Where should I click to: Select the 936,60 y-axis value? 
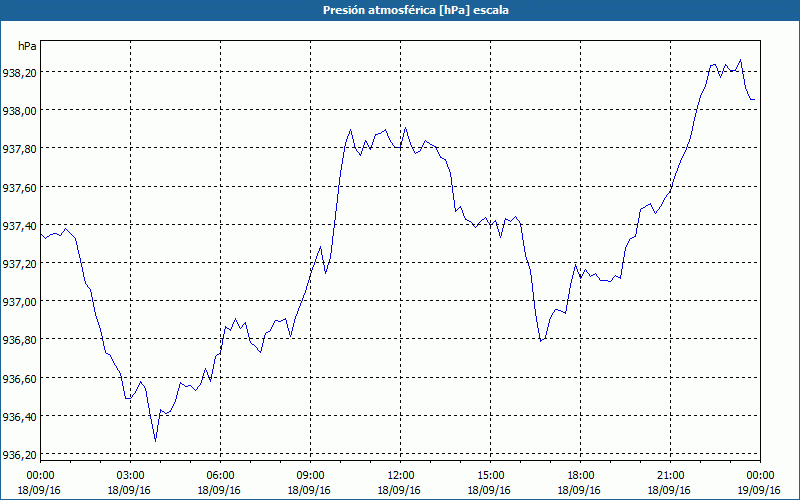click(x=19, y=379)
